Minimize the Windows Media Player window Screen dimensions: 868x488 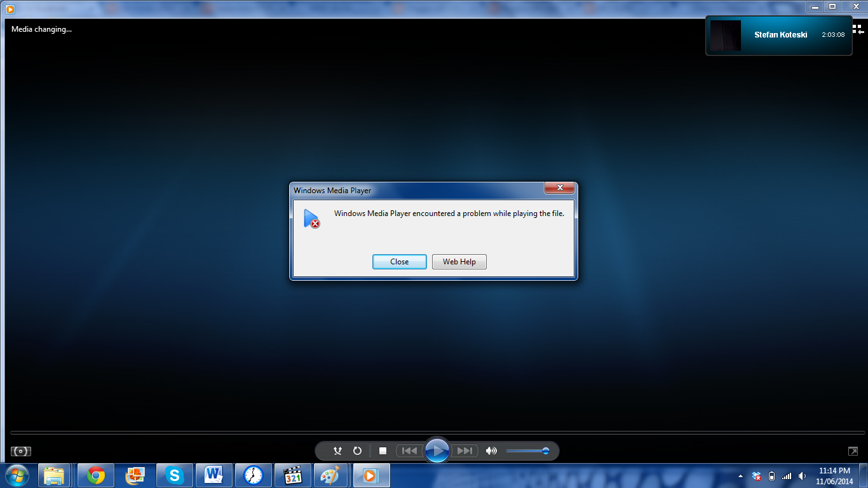(815, 6)
